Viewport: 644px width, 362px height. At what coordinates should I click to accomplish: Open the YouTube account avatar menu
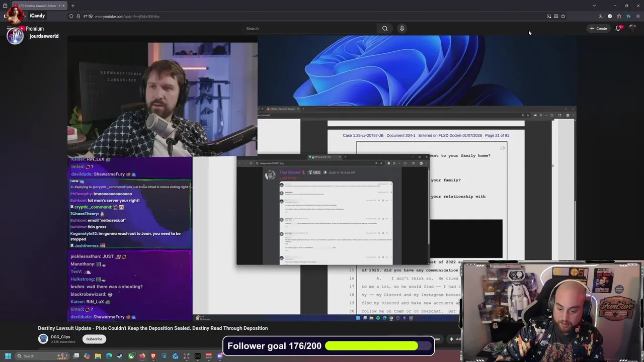(633, 29)
